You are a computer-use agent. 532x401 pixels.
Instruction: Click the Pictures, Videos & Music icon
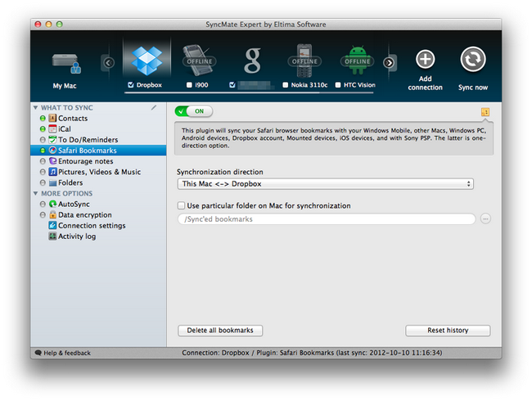(52, 172)
